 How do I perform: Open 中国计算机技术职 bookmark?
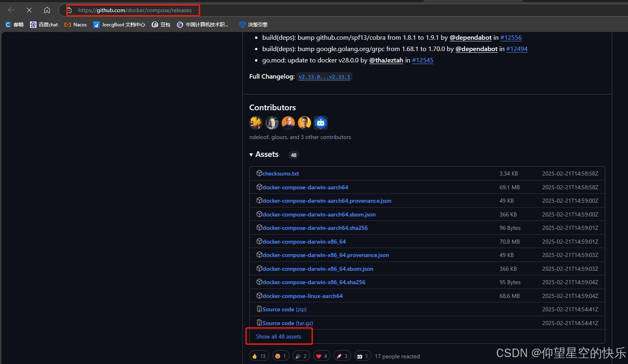pos(202,25)
